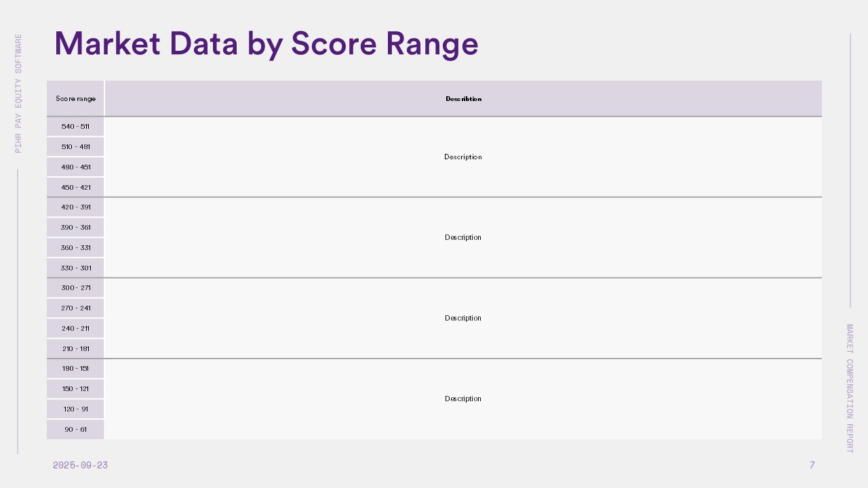Click the 2025-09-23 date footer
The image size is (868, 488).
coord(80,466)
